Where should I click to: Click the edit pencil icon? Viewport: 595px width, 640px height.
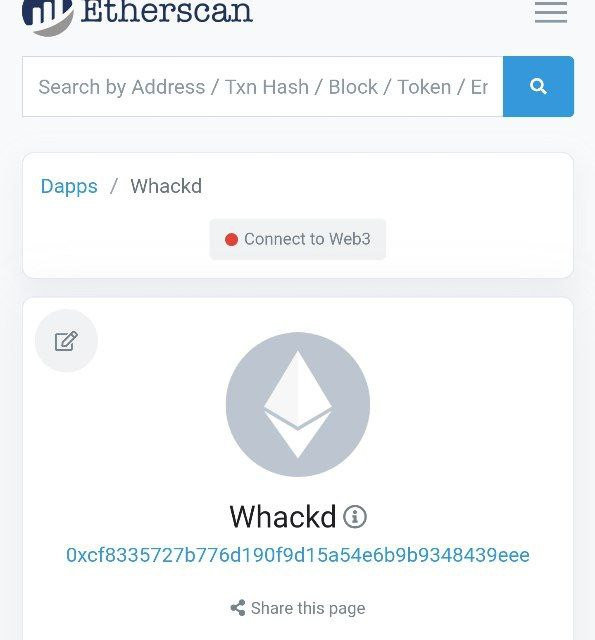click(x=66, y=341)
